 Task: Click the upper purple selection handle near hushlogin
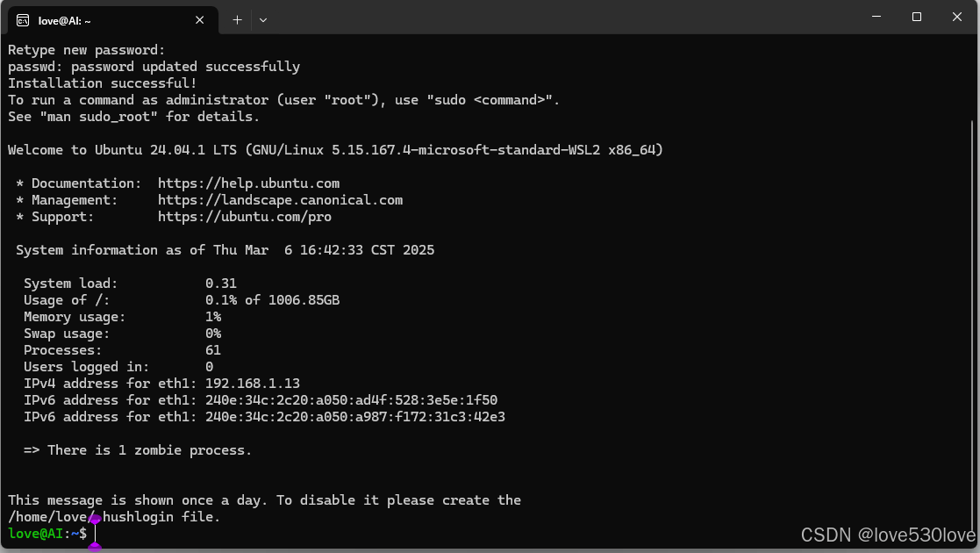95,519
